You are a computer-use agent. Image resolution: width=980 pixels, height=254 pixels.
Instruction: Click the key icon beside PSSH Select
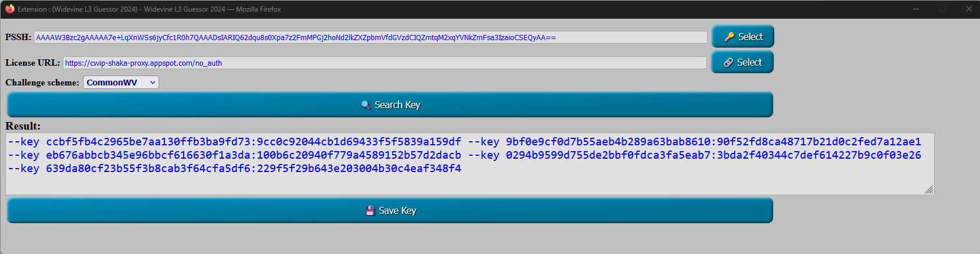[x=729, y=37]
